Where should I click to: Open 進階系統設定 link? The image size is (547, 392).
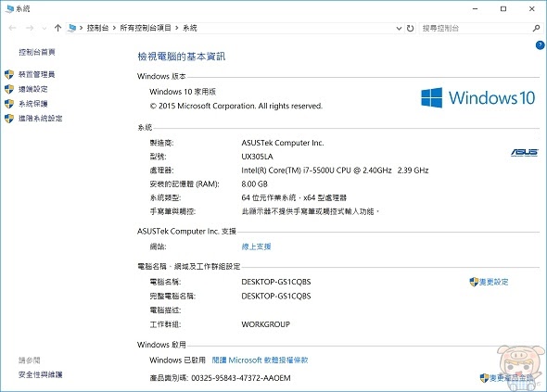pyautogui.click(x=40, y=119)
